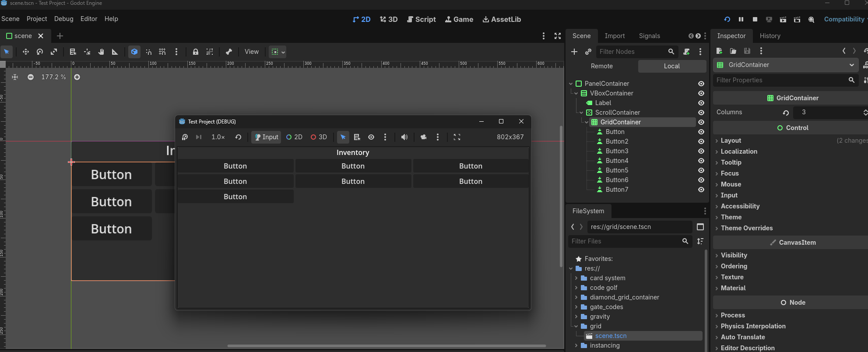This screenshot has height=352, width=868.
Task: Open the Script workspace
Action: pos(421,19)
